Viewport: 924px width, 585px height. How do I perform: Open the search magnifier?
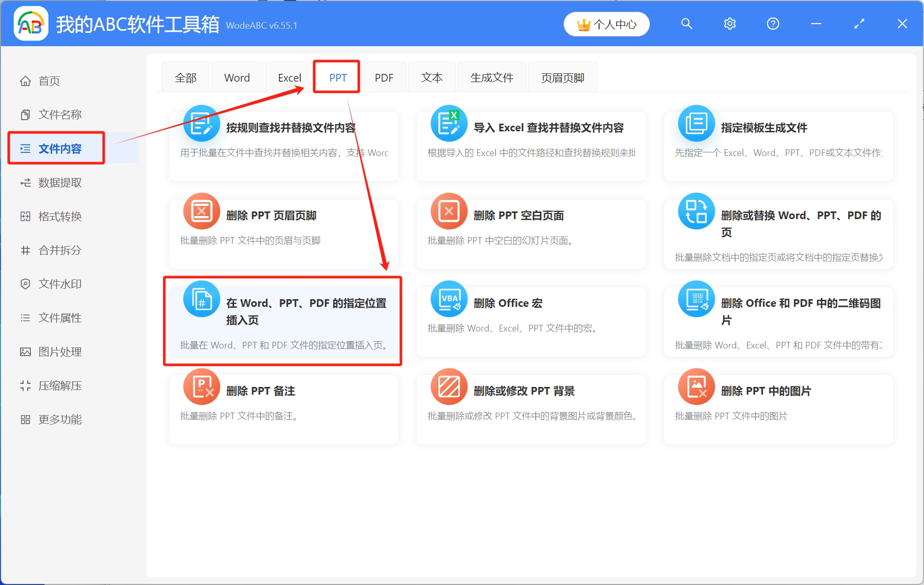[686, 24]
